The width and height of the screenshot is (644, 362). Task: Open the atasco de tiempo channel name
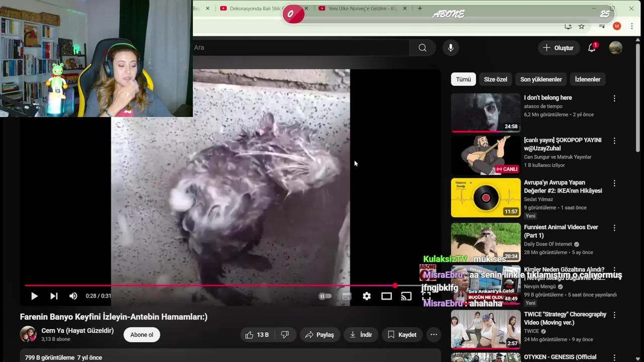tap(543, 106)
